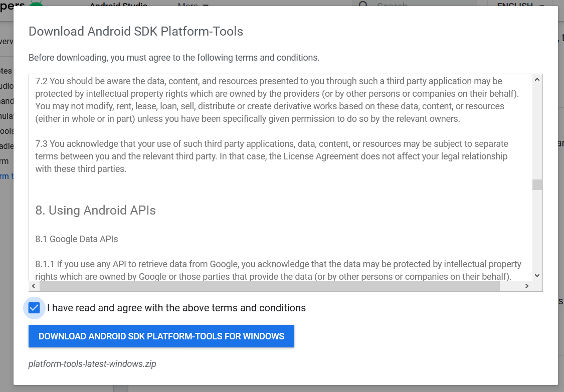Click the dialog title Download Android SDK Platform-Tools
This screenshot has width=564, height=392.
136,31
